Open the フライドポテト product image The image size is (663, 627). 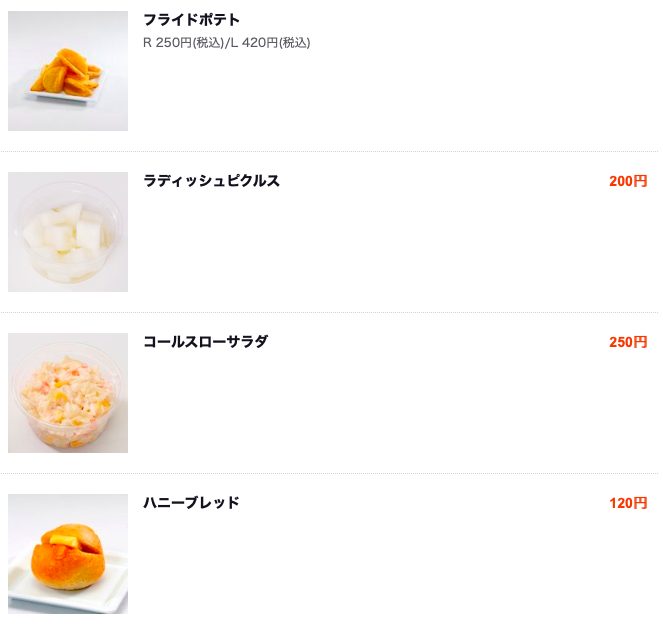[x=68, y=71]
